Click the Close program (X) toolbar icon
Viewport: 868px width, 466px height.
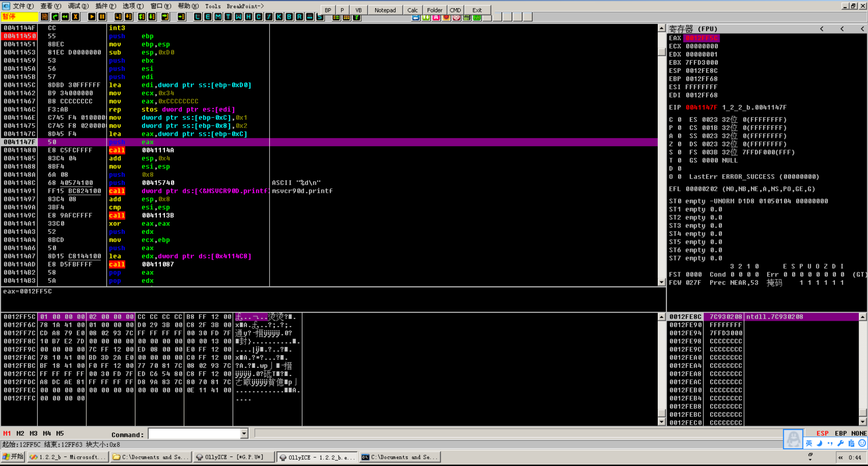click(x=75, y=17)
